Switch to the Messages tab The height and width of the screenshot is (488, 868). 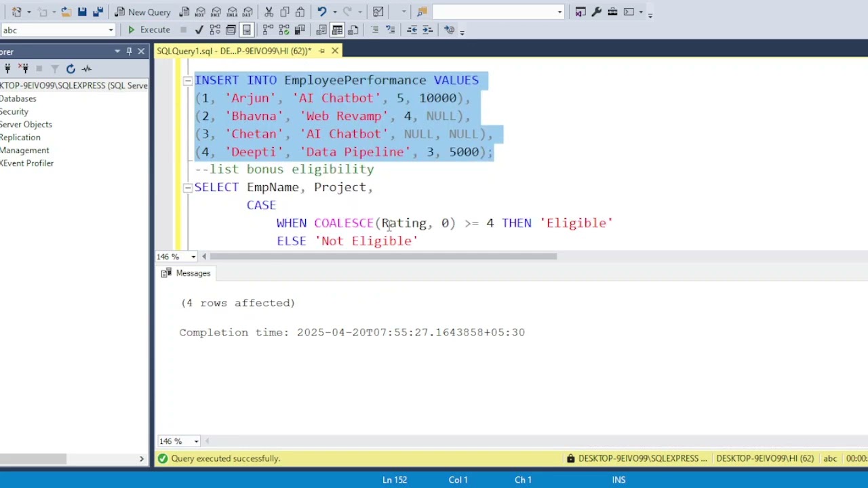tap(186, 273)
